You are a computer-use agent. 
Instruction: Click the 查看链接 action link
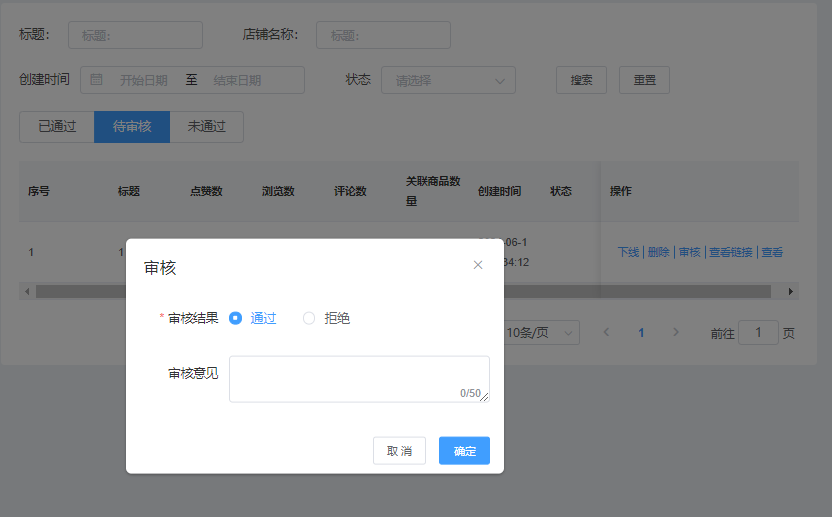click(730, 252)
